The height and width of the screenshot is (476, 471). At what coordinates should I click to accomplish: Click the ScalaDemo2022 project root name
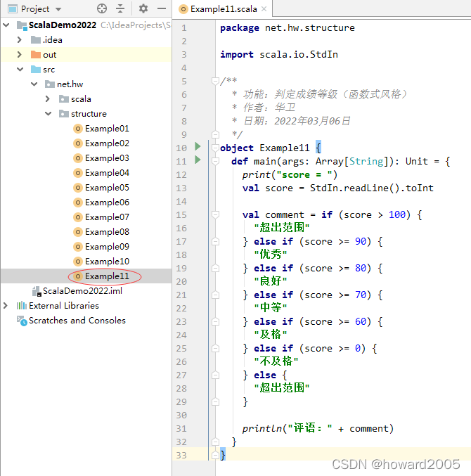[63, 25]
